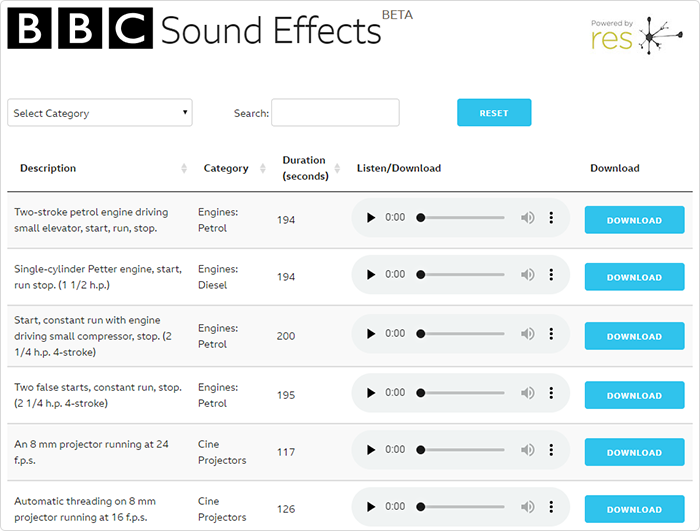The image size is (700, 531).
Task: Open more options for 8 mm projector 24 f.p.s. player
Action: coord(551,450)
